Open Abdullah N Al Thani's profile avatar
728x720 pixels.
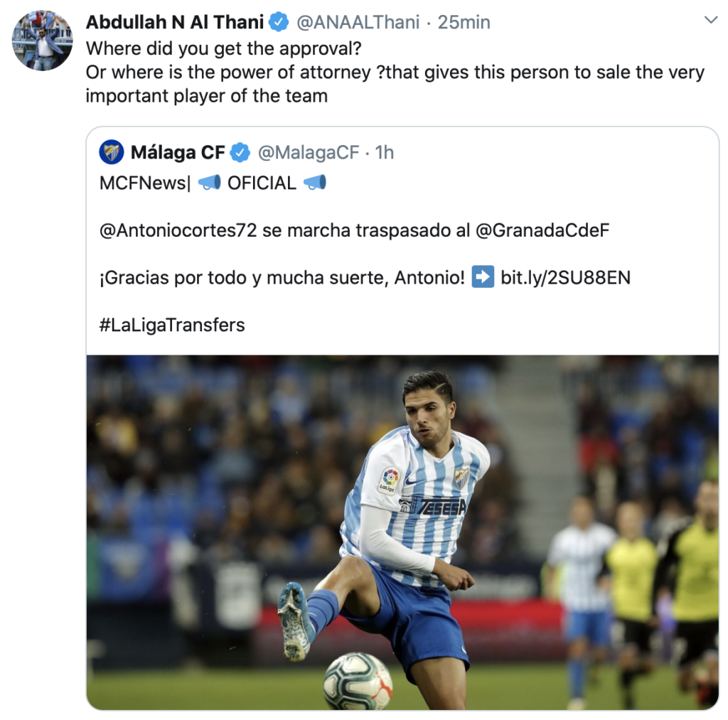click(42, 41)
